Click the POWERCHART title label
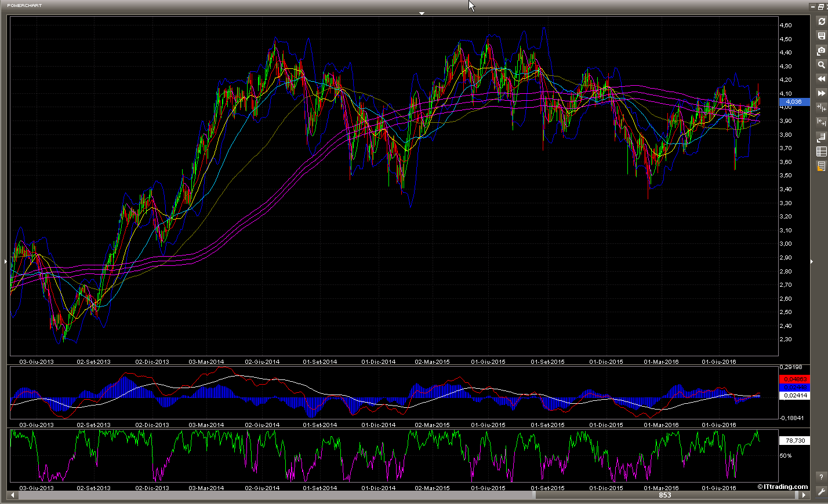The image size is (828, 504). point(24,5)
